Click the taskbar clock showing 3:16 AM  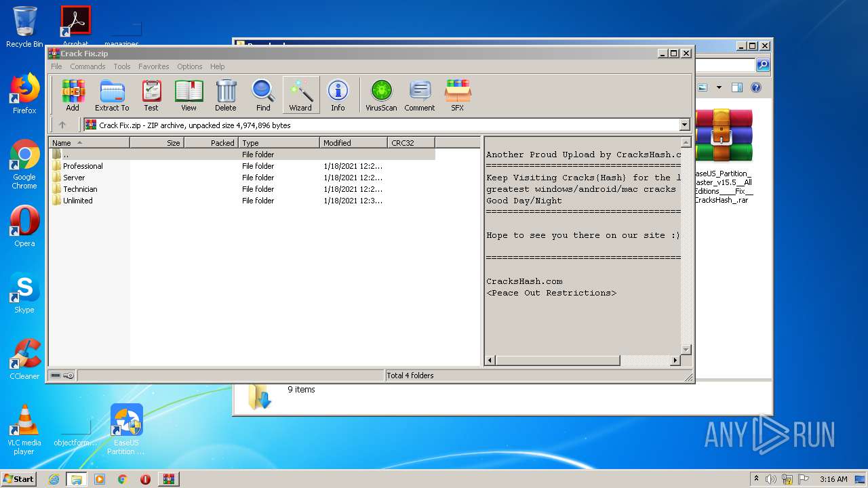click(x=833, y=479)
